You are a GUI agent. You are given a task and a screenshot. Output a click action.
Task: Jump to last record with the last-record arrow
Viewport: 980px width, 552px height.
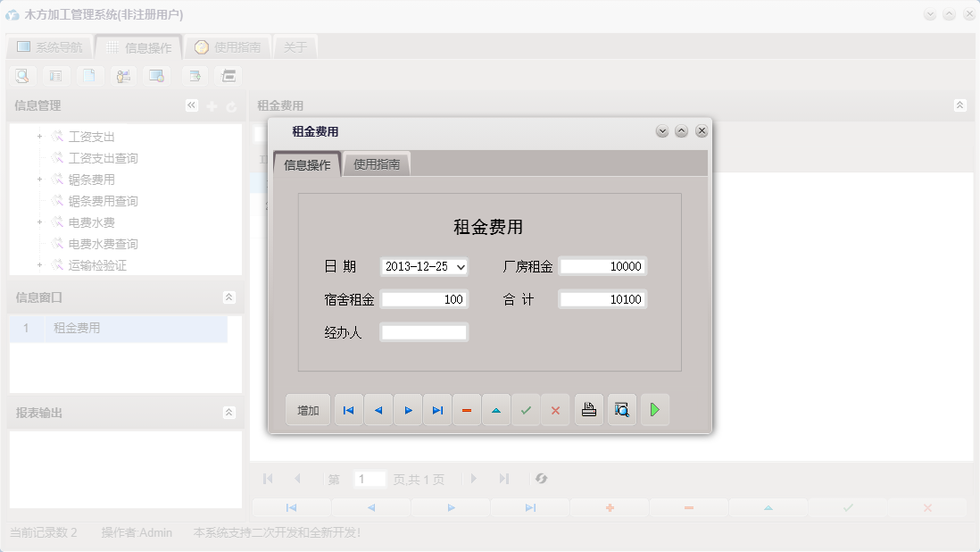tap(437, 409)
